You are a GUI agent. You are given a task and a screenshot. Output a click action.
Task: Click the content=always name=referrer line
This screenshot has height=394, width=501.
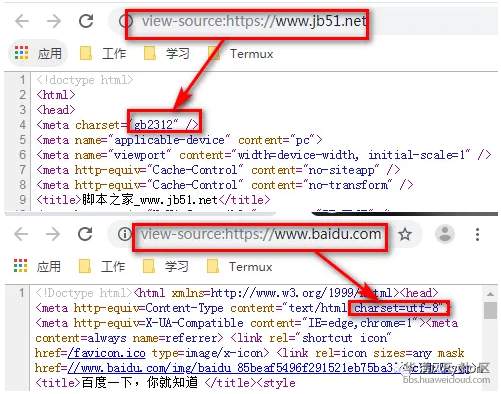[213, 338]
